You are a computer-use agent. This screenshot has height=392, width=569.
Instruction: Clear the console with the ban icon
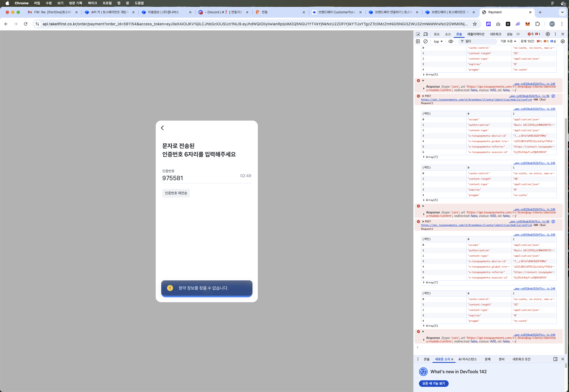(426, 41)
